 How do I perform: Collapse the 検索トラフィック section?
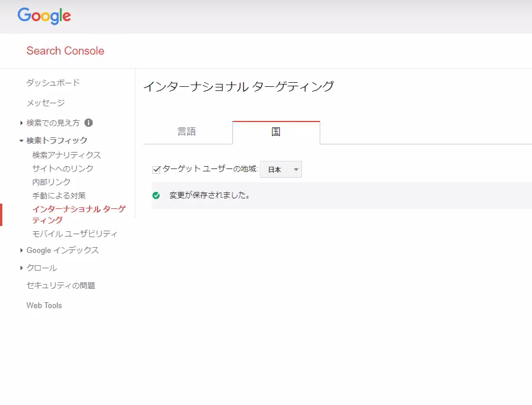coord(21,140)
